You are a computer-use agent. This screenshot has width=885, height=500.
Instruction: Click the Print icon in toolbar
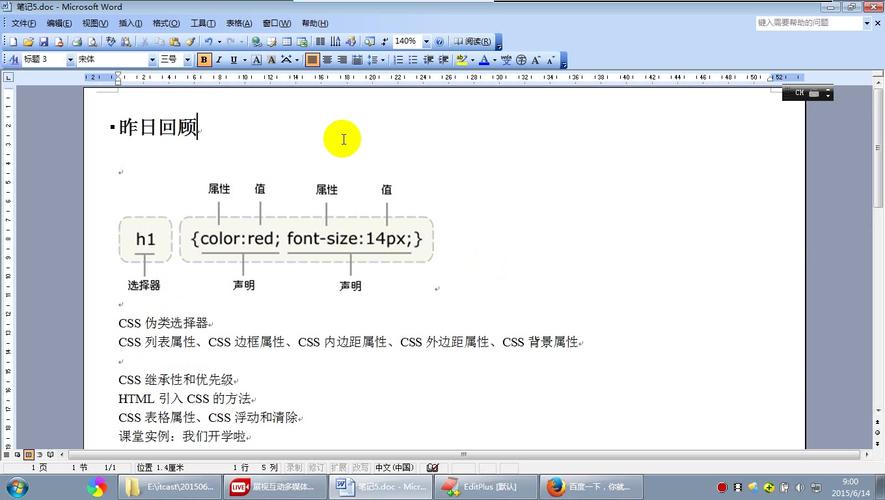(x=77, y=41)
